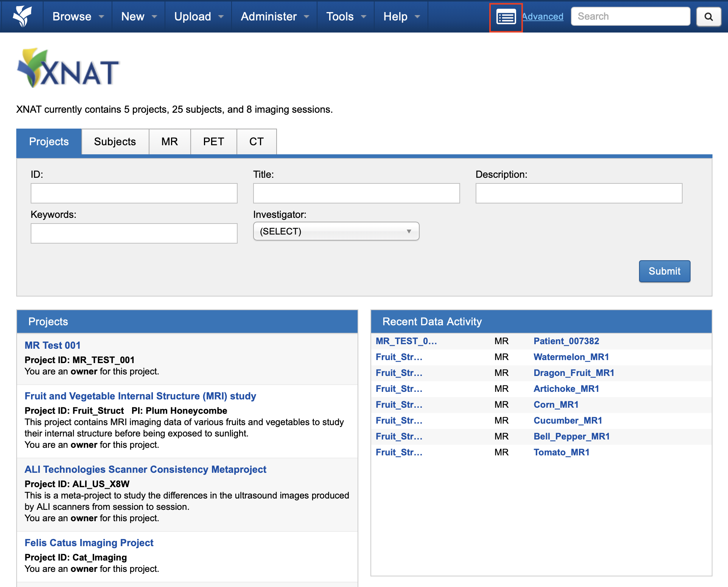Image resolution: width=728 pixels, height=587 pixels.
Task: Open the stored searches list icon
Action: pos(506,17)
